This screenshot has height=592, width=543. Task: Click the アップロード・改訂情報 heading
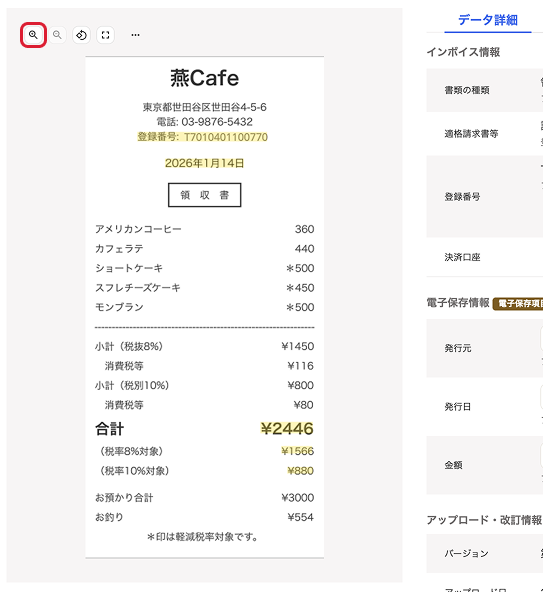click(x=484, y=520)
